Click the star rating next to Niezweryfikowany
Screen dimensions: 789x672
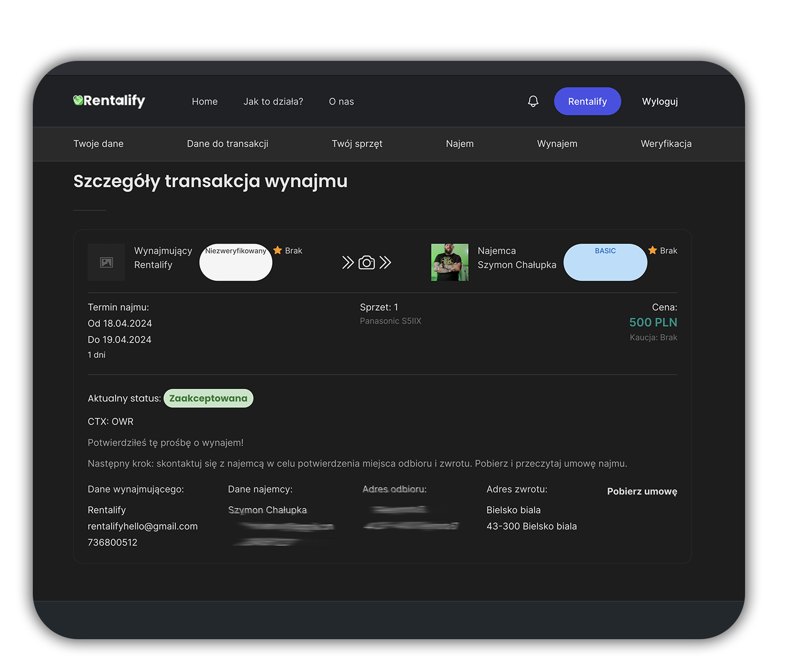pos(278,250)
